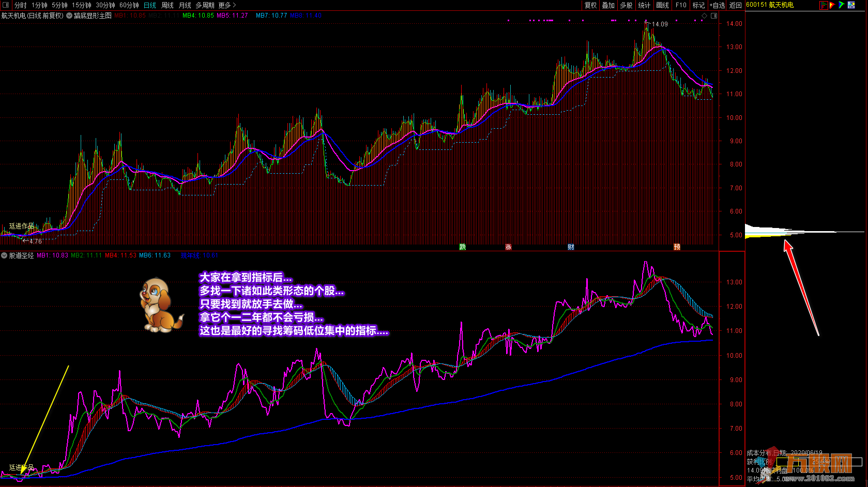This screenshot has height=487, width=868.
Task: Click the +自选 add to watchlist button
Action: coord(717,5)
